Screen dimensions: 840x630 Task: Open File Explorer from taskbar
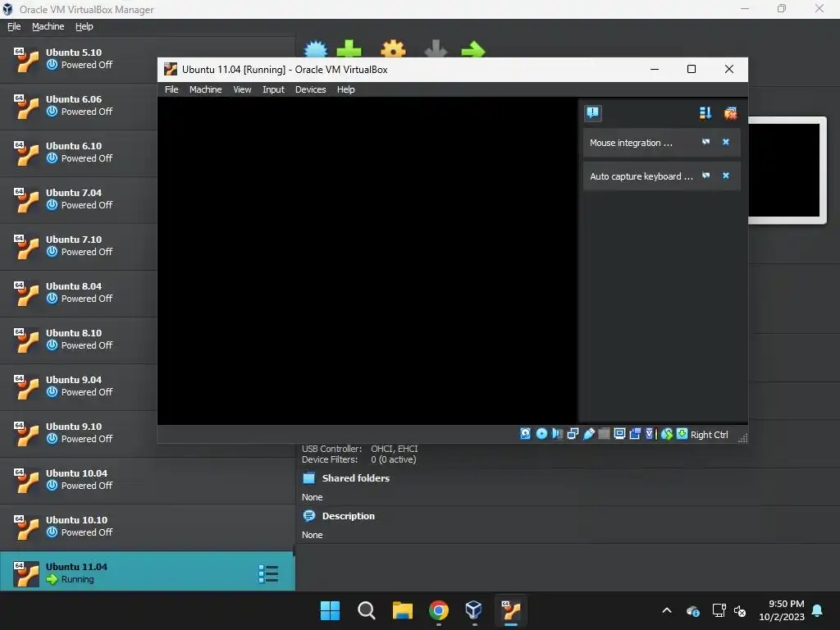tap(402, 610)
